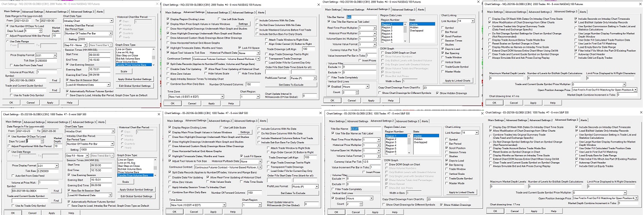The width and height of the screenshot is (644, 215).
Task: Click Edit Global Symbol Settings in NQ Main Settings
Action: (x=135, y=85)
